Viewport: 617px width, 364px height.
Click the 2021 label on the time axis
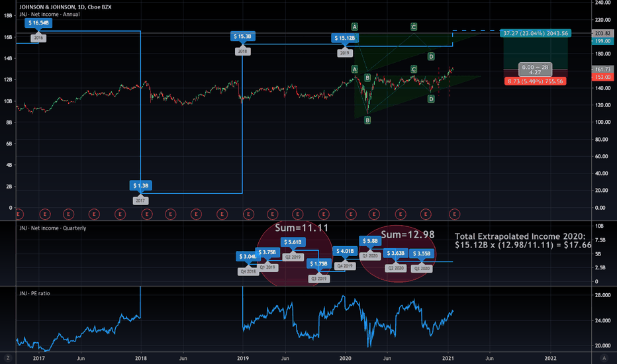tap(448, 358)
